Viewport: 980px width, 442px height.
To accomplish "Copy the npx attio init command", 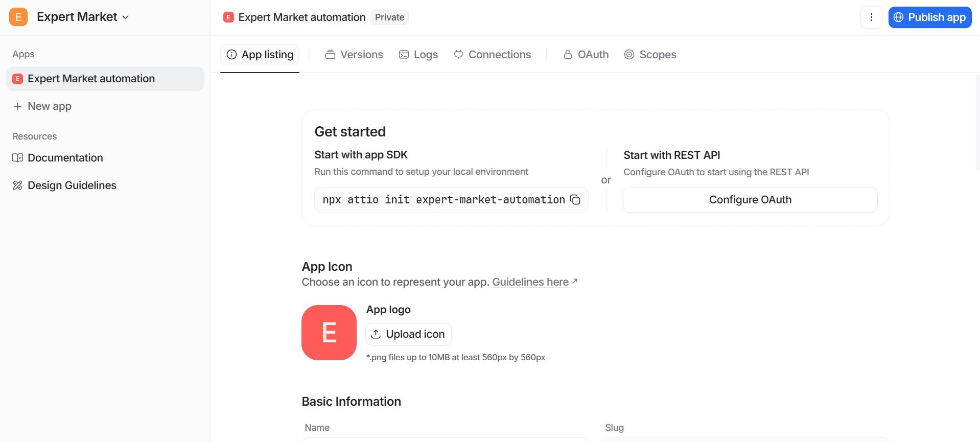I will 575,200.
